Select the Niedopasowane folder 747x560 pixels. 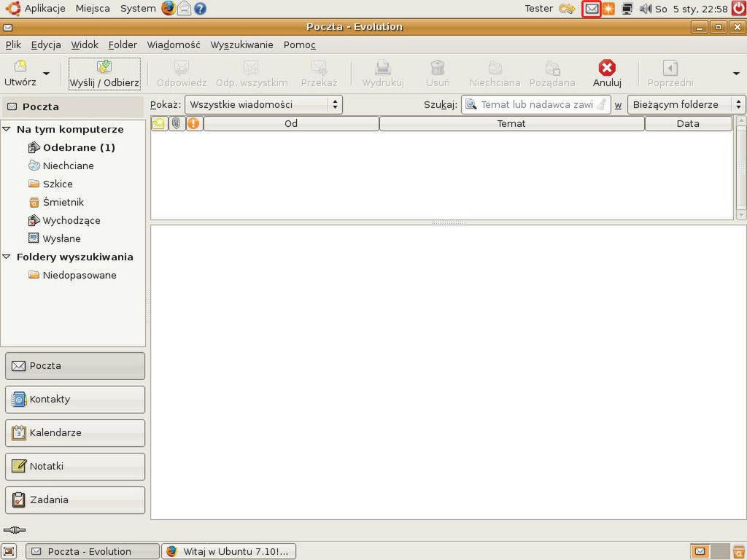(x=79, y=275)
